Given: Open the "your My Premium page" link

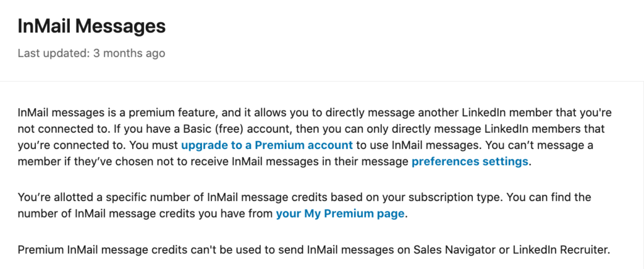Looking at the screenshot, I should pos(340,214).
